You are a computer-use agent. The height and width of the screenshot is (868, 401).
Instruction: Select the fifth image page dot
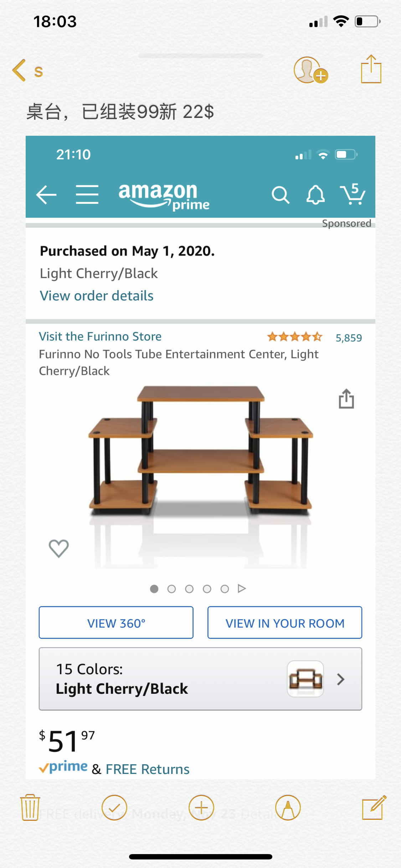tap(225, 589)
